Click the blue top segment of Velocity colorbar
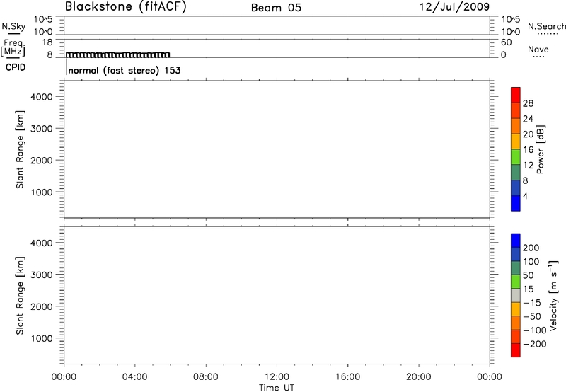This screenshot has height=392, width=566. tap(516, 241)
